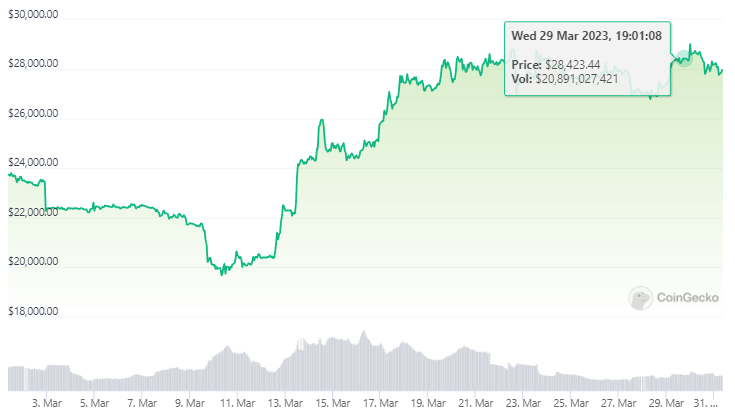Select the 29. Mar date axis label

coord(666,403)
